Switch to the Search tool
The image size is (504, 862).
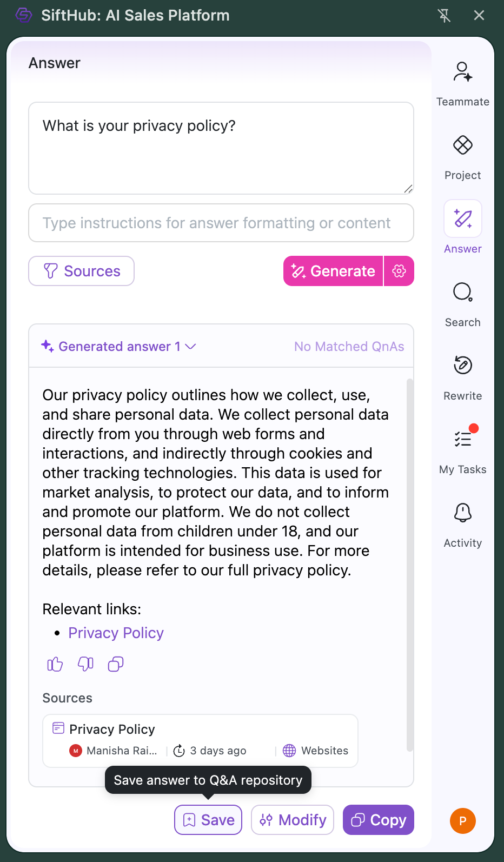(x=462, y=303)
